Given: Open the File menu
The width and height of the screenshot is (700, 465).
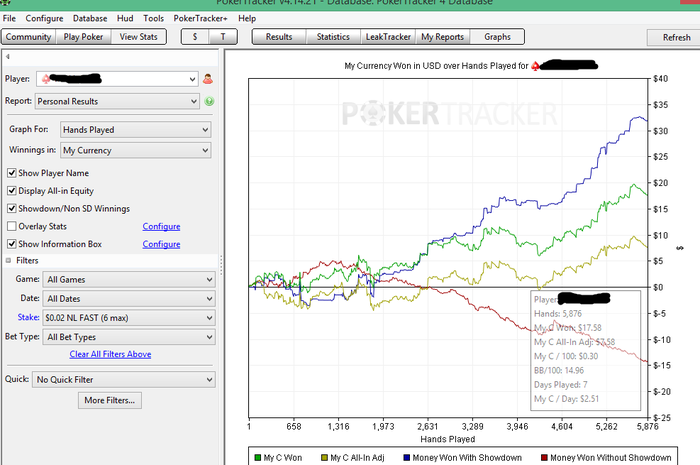Looking at the screenshot, I should tap(9, 18).
